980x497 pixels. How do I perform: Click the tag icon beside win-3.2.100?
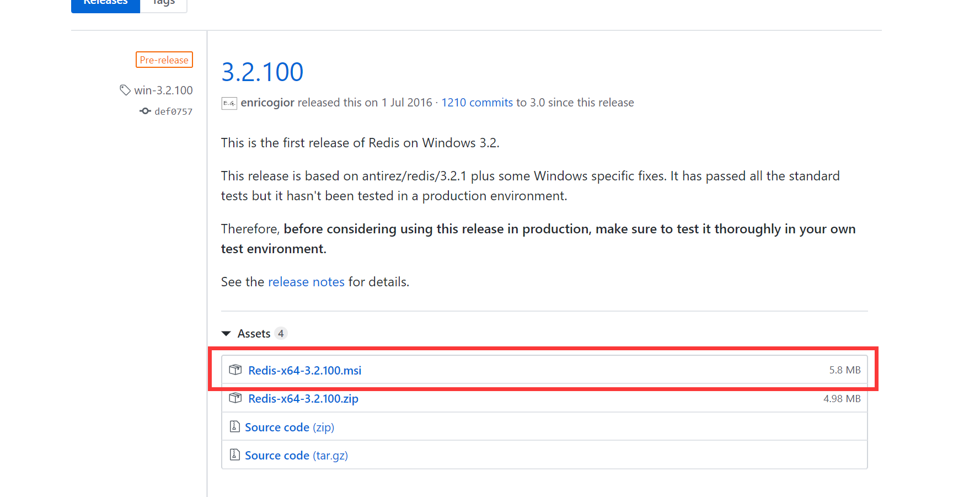[x=125, y=90]
